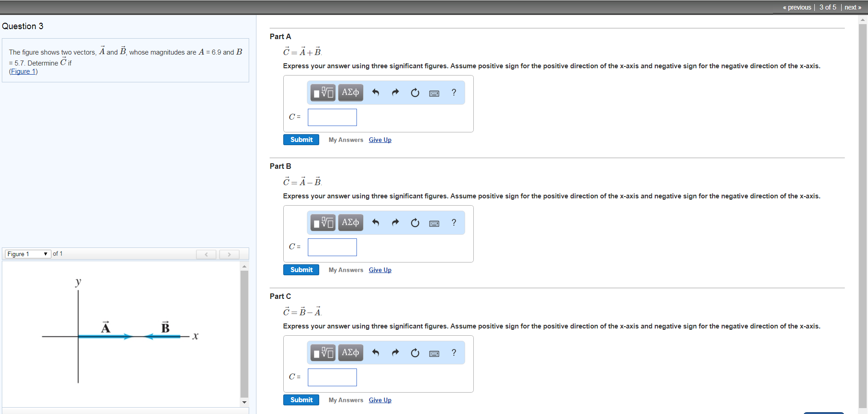
Task: Open the Figure 1 dropdown selector
Action: click(x=27, y=253)
